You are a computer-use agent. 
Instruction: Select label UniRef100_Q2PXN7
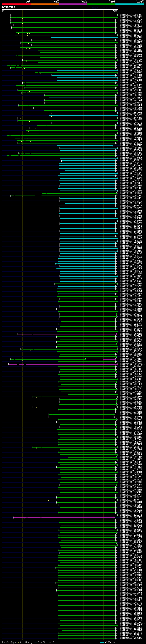[131, 65]
